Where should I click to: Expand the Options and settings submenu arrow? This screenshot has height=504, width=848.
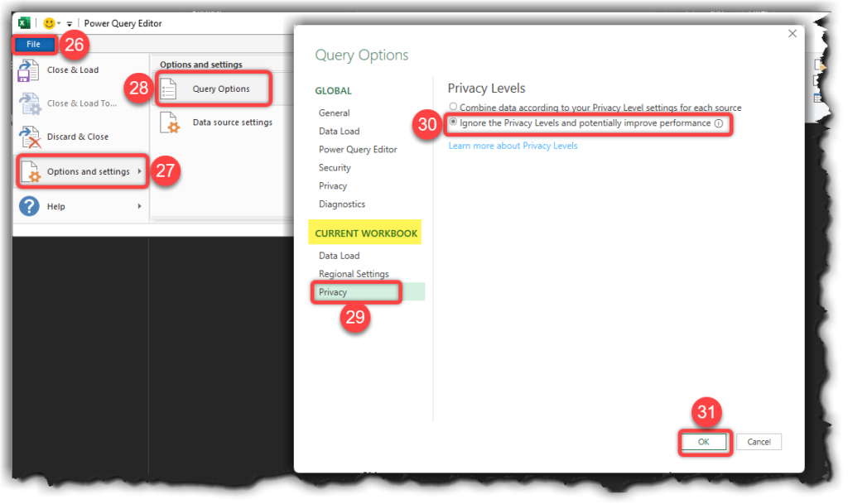point(139,171)
